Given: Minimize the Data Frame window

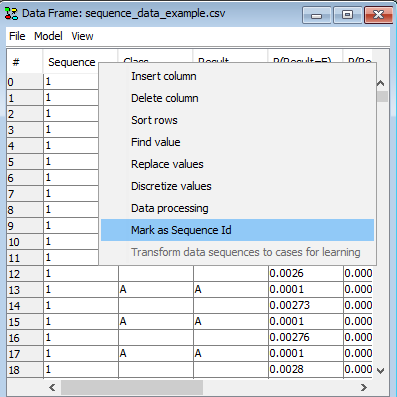Looking at the screenshot, I should tap(316, 15).
